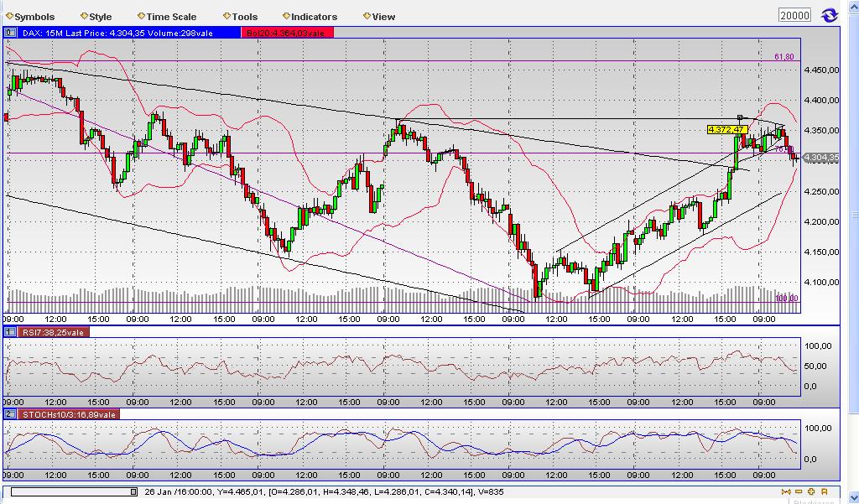
Task: Click the numbered '0' badge on the DAX pane
Action: click(x=10, y=32)
